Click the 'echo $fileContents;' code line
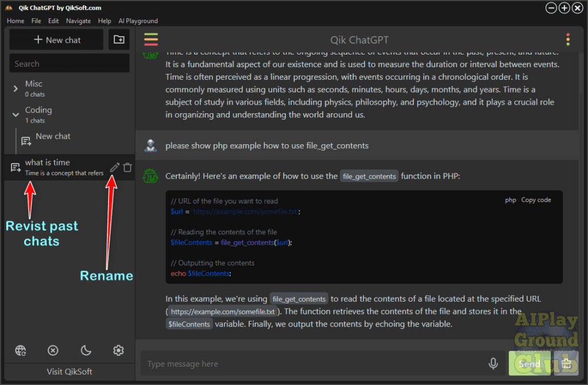The image size is (588, 385). [201, 274]
